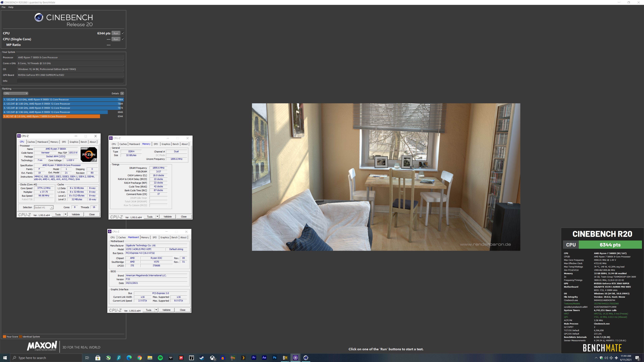
Task: Open Tools dropdown arrow in Mainboard window
Action: tap(156, 310)
